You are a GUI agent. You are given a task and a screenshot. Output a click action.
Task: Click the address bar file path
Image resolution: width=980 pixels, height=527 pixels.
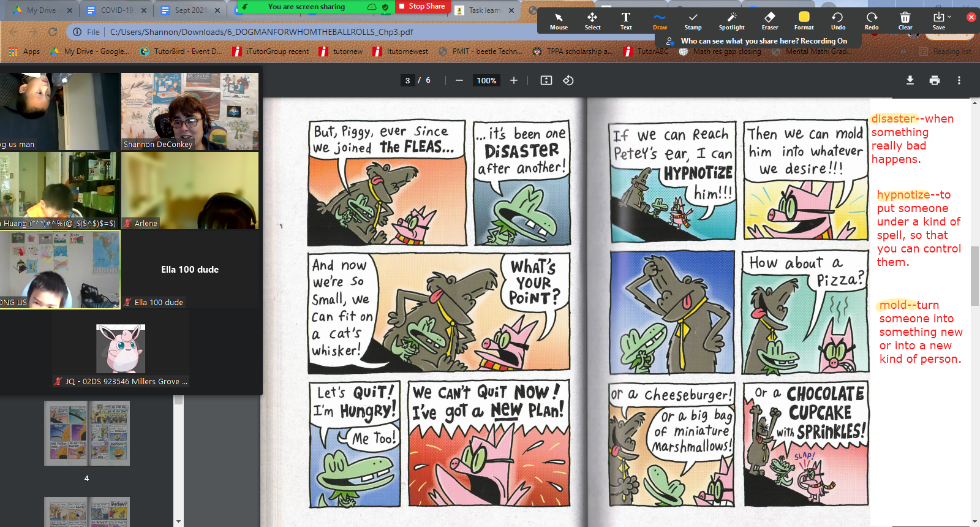tap(262, 32)
